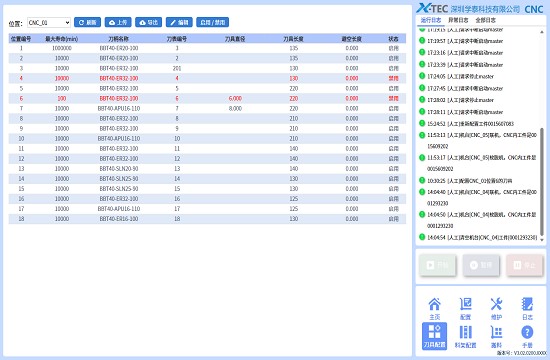Open the 料架配置 rack config icon
550x360 pixels.
click(x=465, y=336)
